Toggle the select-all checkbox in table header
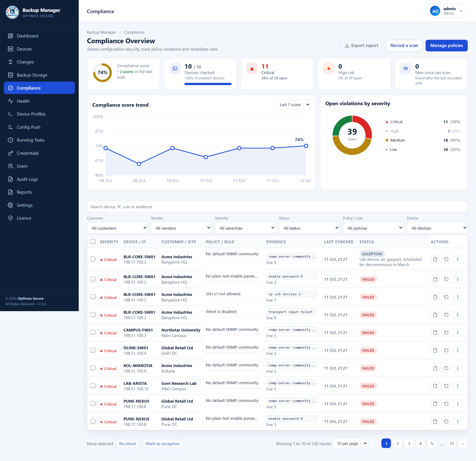This screenshot has height=461, width=476. 93,241
